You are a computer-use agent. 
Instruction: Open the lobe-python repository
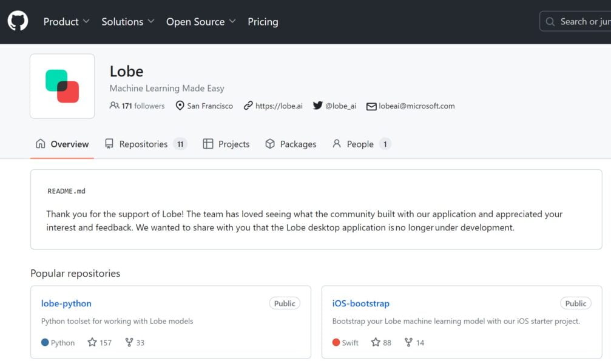pyautogui.click(x=66, y=303)
